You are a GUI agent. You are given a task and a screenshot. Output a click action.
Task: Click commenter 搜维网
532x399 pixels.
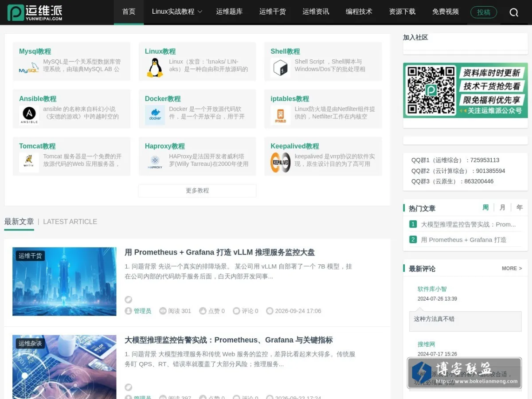[426, 344]
